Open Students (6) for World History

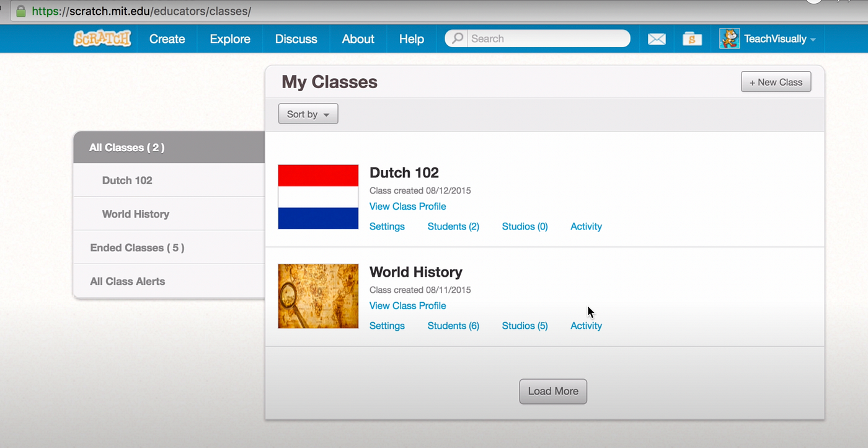tap(453, 326)
